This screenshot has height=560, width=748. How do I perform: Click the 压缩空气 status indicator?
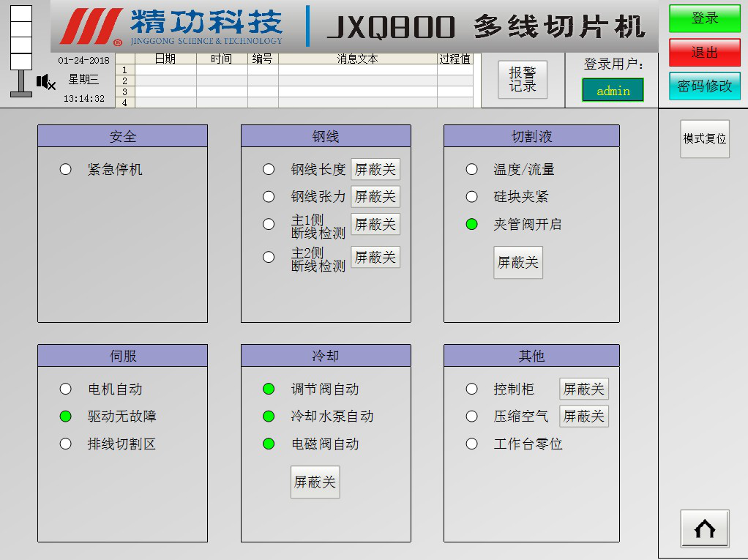pyautogui.click(x=472, y=417)
